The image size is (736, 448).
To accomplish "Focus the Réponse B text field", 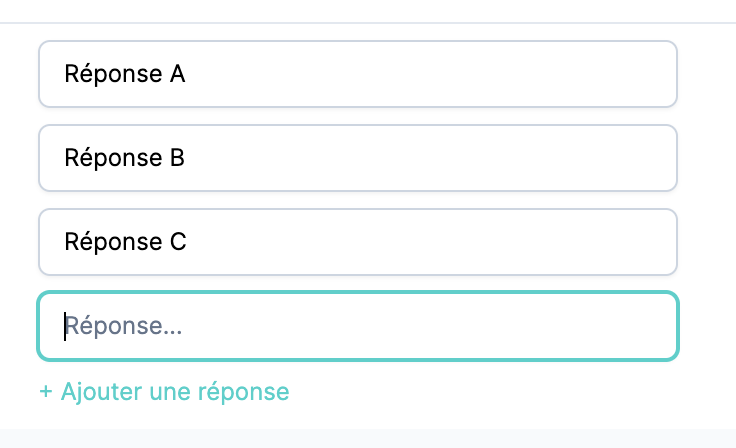I will 357,158.
